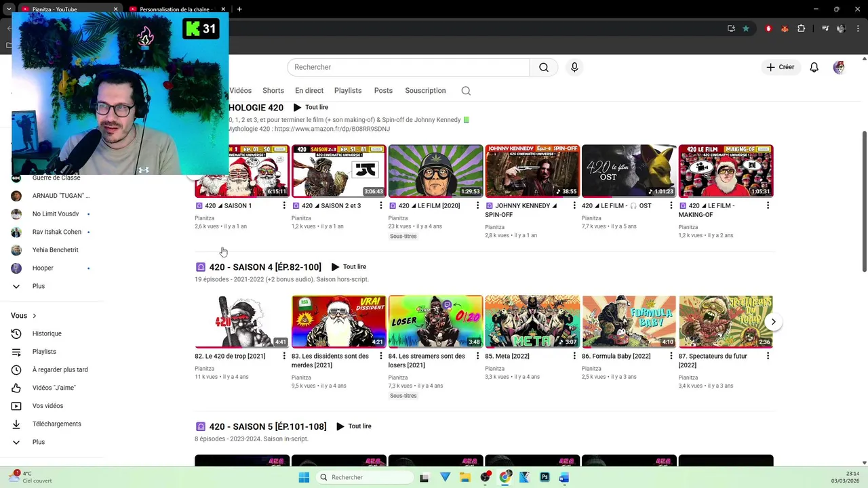Click the install app icon in address bar
The width and height of the screenshot is (868, 488).
coord(731,28)
